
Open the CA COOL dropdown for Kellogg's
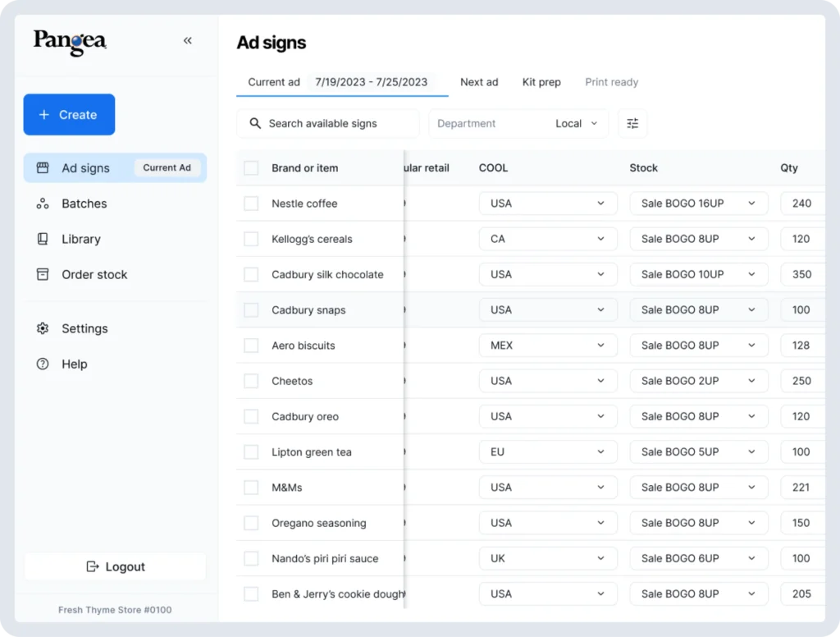point(548,239)
